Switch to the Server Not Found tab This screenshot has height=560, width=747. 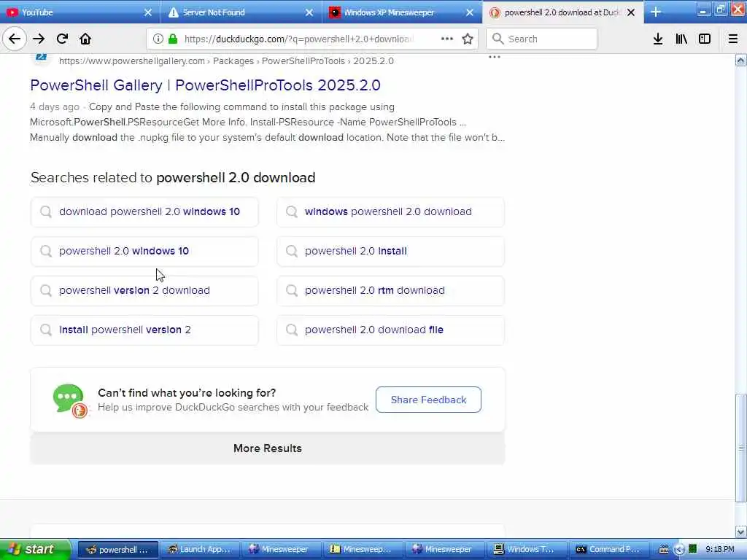point(241,12)
